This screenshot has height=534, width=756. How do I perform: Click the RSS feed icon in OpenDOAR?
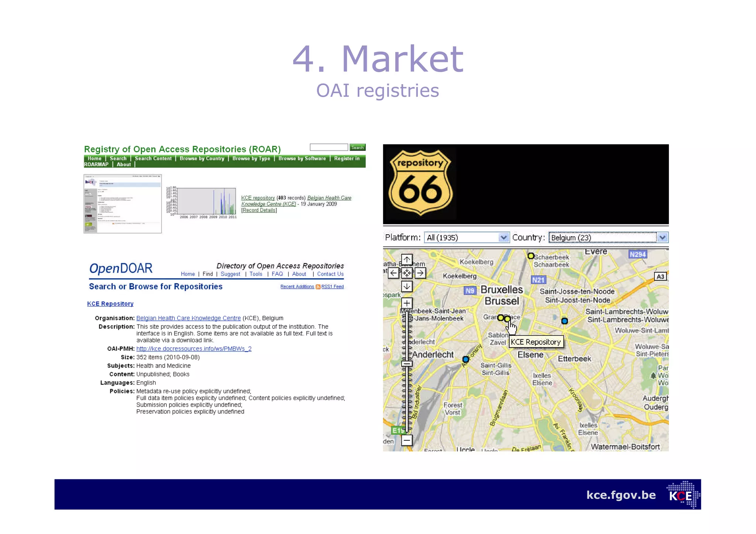(318, 287)
